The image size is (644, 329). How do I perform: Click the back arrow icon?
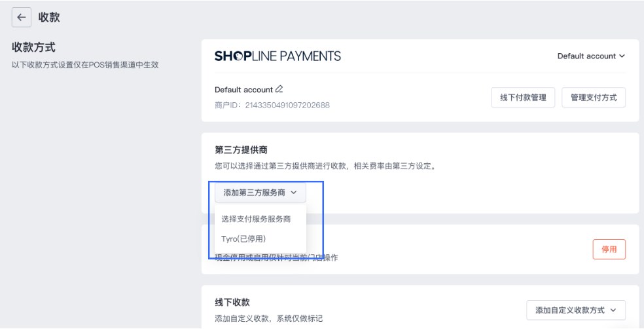point(22,18)
